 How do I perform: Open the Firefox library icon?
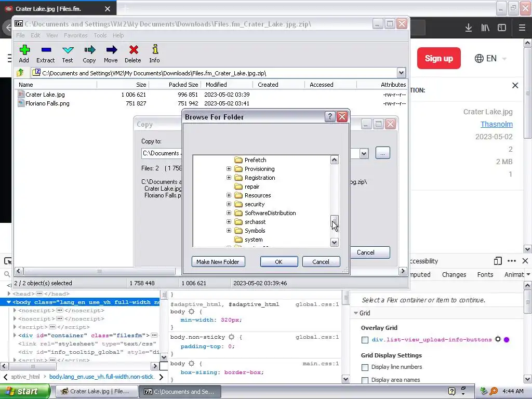pyautogui.click(x=485, y=28)
